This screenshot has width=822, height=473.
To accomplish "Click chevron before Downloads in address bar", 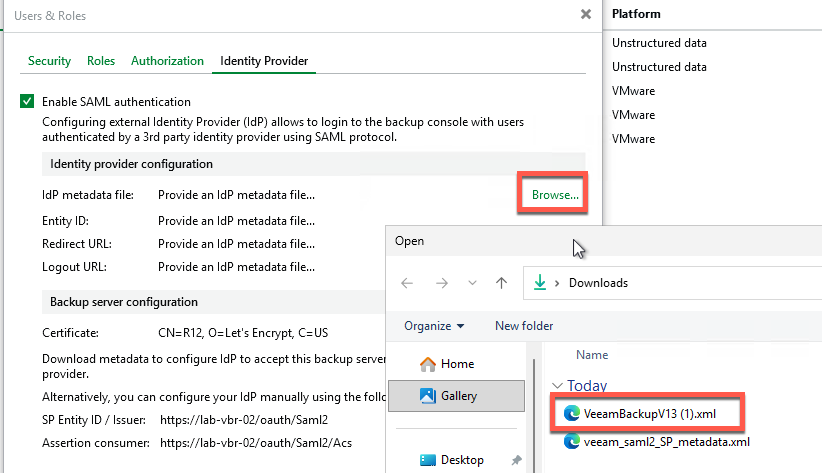I will click(558, 283).
